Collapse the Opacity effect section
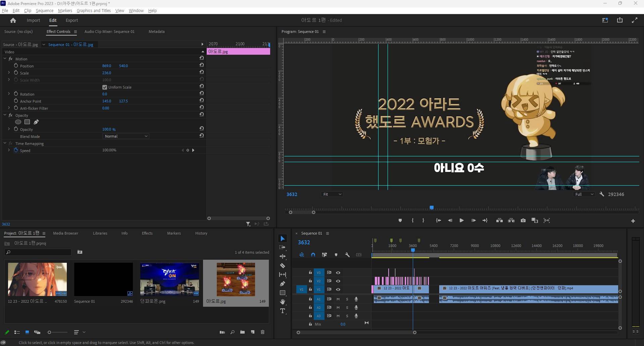This screenshot has width=644, height=346. click(x=5, y=115)
